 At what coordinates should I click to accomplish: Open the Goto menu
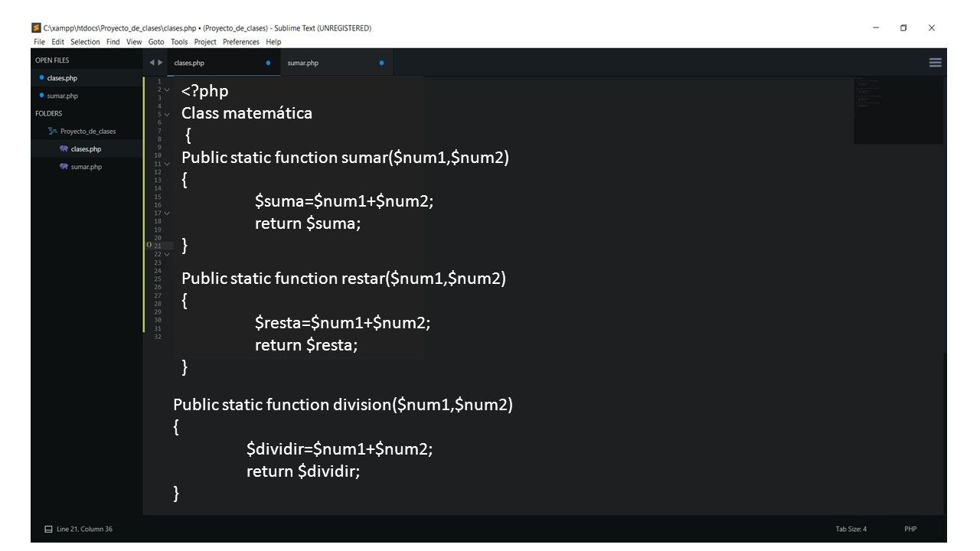click(156, 42)
